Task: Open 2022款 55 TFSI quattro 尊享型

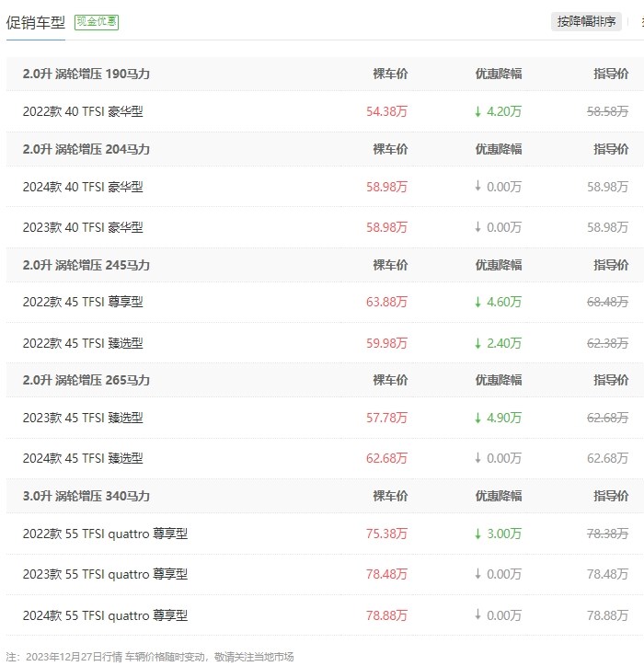Action: [106, 534]
